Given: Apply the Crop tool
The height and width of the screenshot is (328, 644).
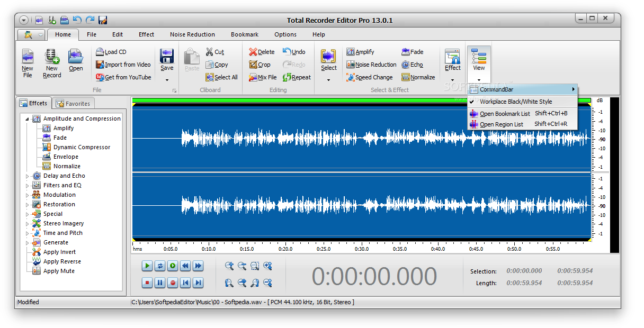Looking at the screenshot, I should (260, 65).
